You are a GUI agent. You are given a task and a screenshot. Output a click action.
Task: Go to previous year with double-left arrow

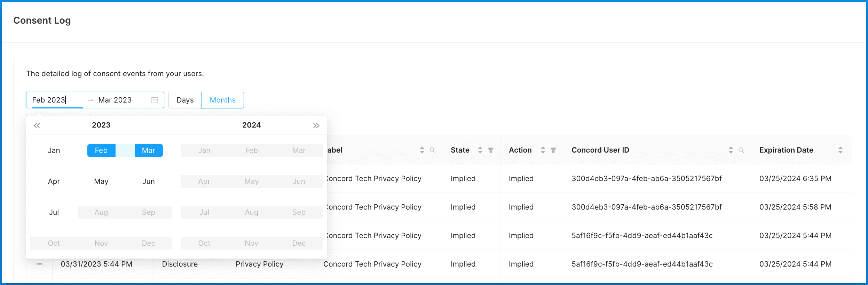point(37,125)
